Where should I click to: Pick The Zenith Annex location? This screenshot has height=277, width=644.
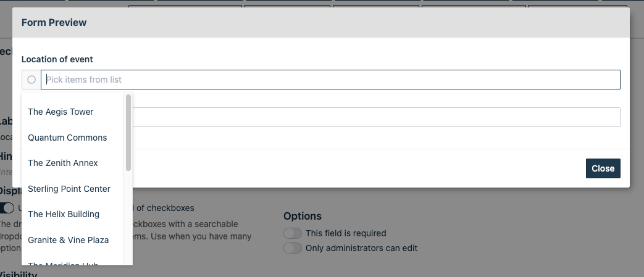[x=63, y=163]
